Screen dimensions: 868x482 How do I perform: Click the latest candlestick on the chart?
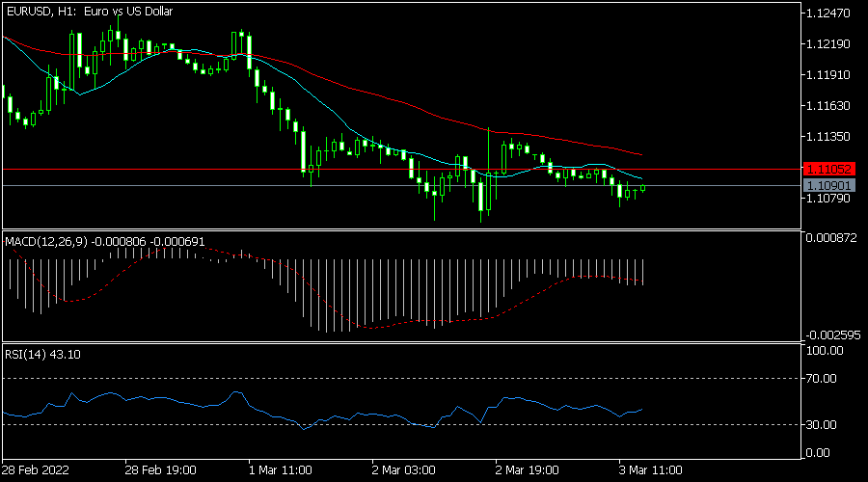pyautogui.click(x=642, y=188)
